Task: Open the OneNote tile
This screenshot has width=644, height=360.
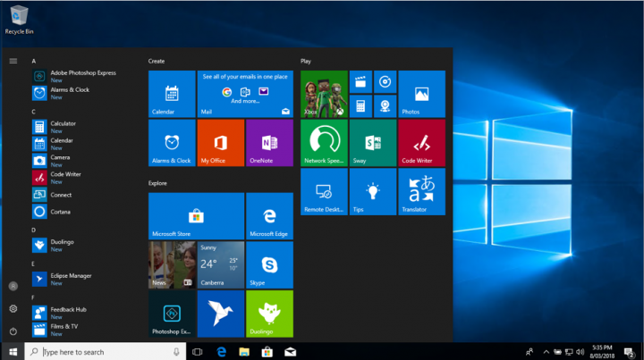Action: pyautogui.click(x=269, y=143)
